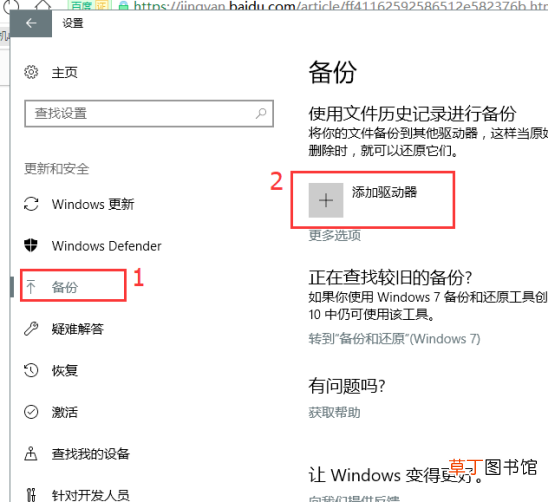Screen dimensions: 548x502
Task: Click the 有问题吗? heading
Action: [347, 386]
